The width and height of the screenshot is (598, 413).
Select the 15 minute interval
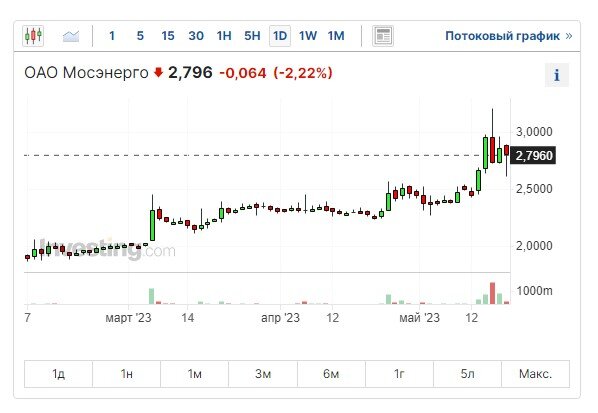pyautogui.click(x=168, y=36)
